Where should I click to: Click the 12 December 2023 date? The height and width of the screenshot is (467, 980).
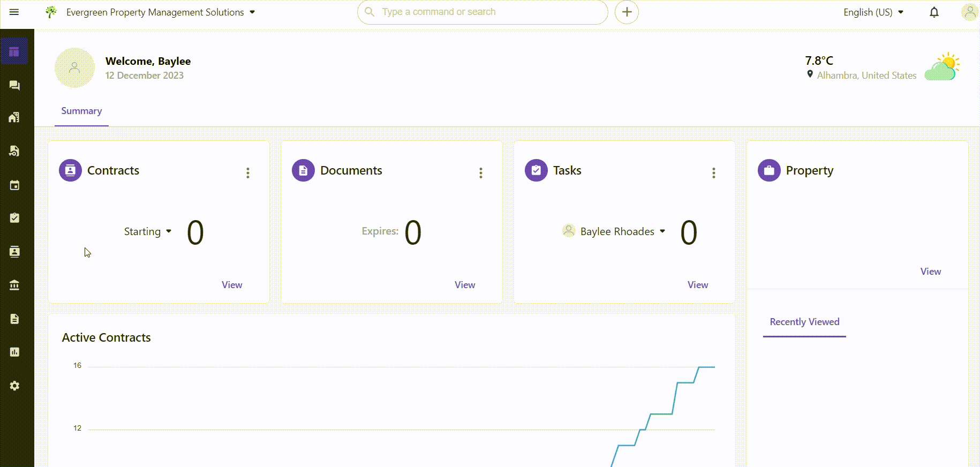coord(145,76)
